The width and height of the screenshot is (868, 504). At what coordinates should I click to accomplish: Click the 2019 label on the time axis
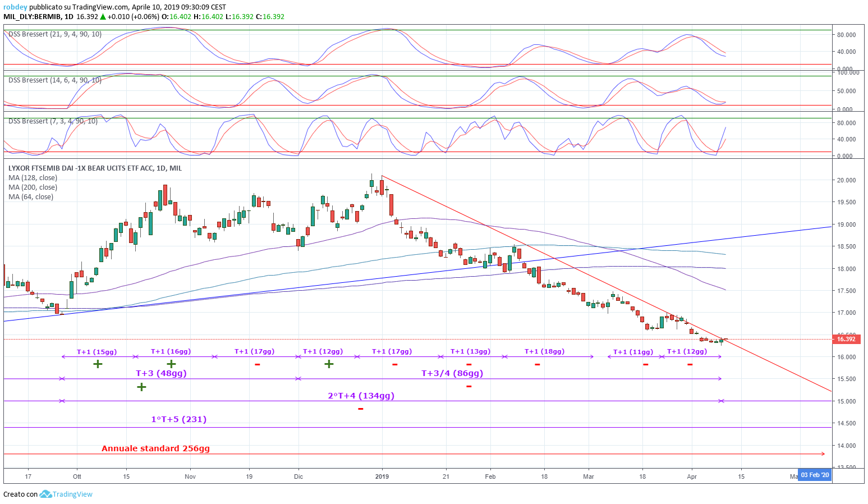pos(382,476)
